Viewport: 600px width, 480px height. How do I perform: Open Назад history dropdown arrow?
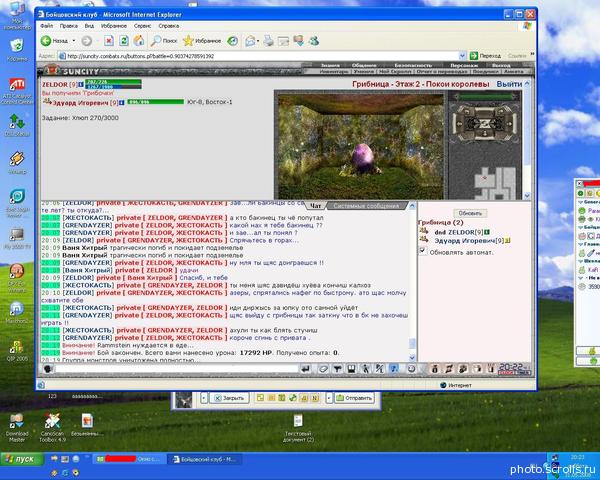click(x=74, y=41)
